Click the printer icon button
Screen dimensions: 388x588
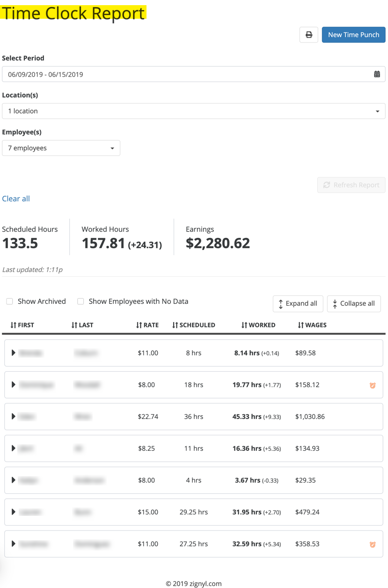click(308, 35)
